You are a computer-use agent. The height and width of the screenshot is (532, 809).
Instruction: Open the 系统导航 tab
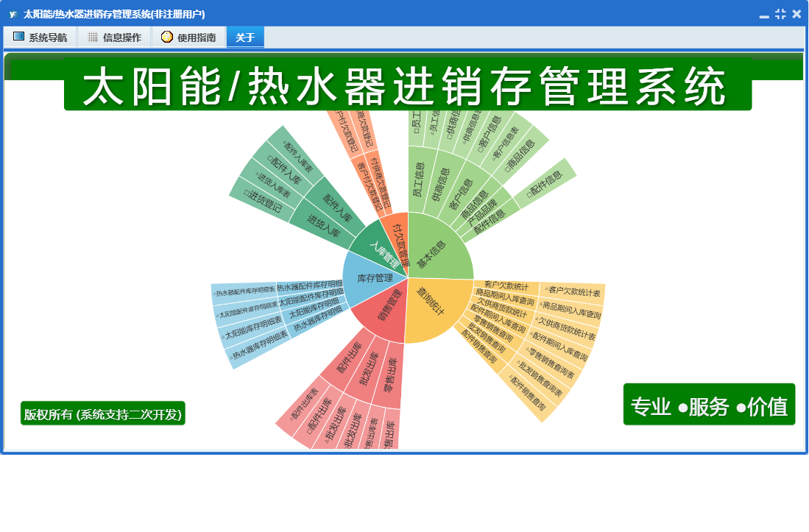[40, 37]
